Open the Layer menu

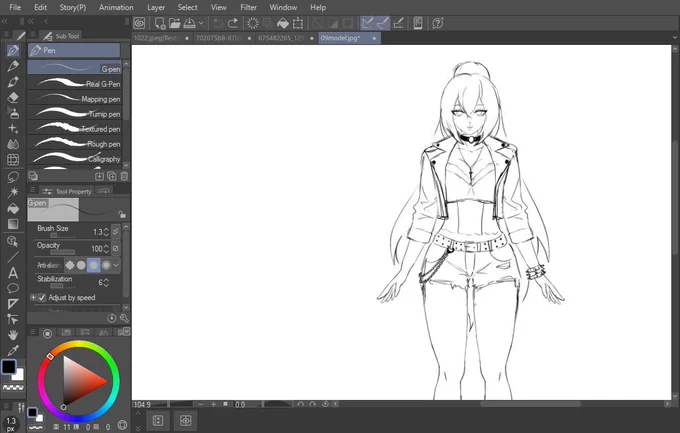[156, 7]
